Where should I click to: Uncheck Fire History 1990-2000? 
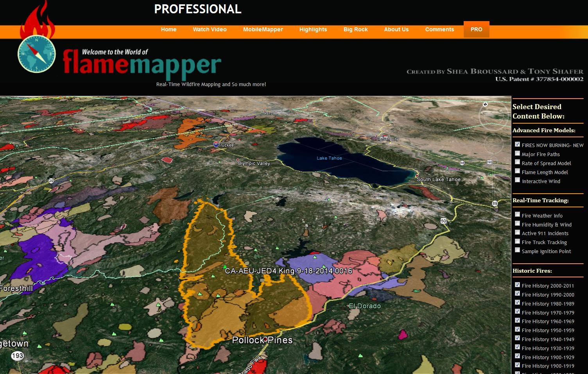coord(517,294)
